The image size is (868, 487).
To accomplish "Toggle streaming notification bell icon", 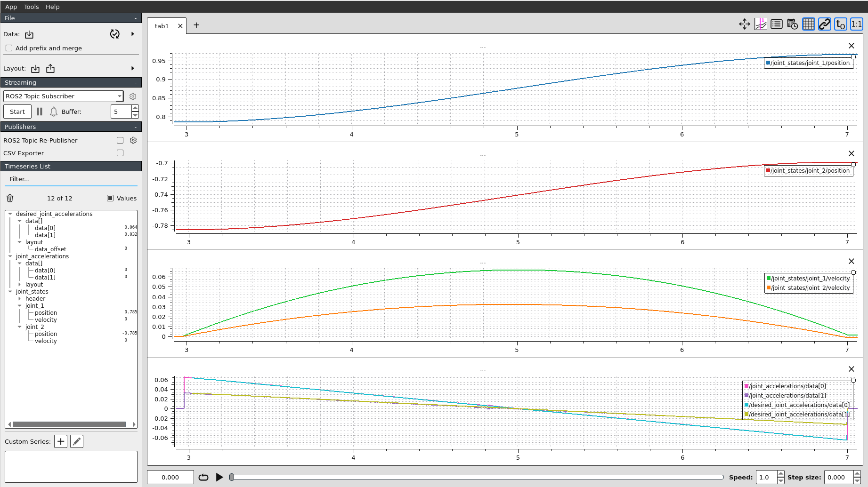I will click(54, 112).
